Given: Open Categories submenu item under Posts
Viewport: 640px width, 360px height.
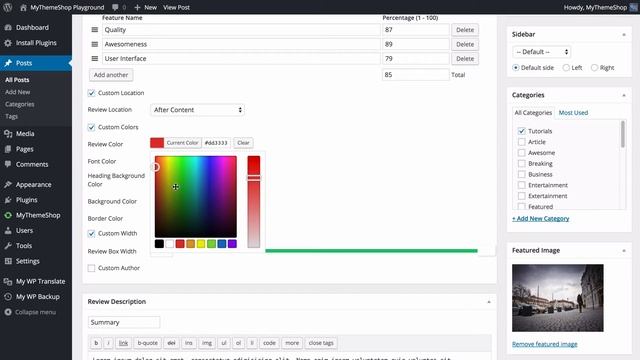Looking at the screenshot, I should click(20, 104).
